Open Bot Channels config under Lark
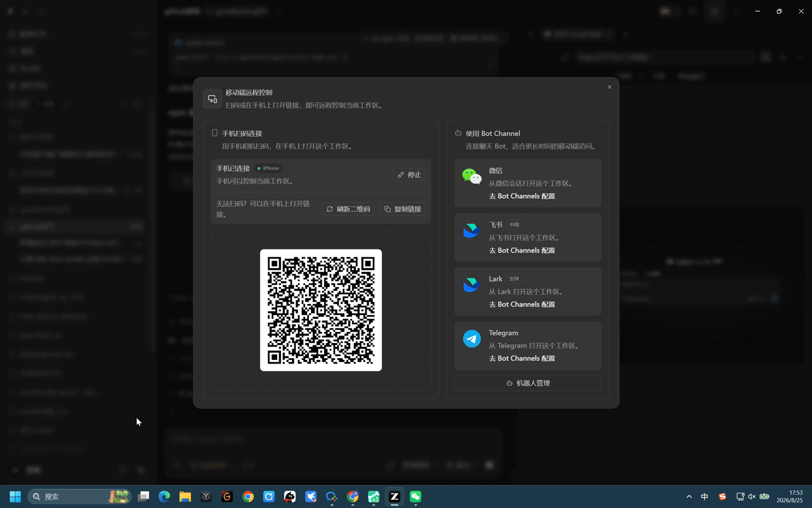This screenshot has width=812, height=508. coord(522,304)
